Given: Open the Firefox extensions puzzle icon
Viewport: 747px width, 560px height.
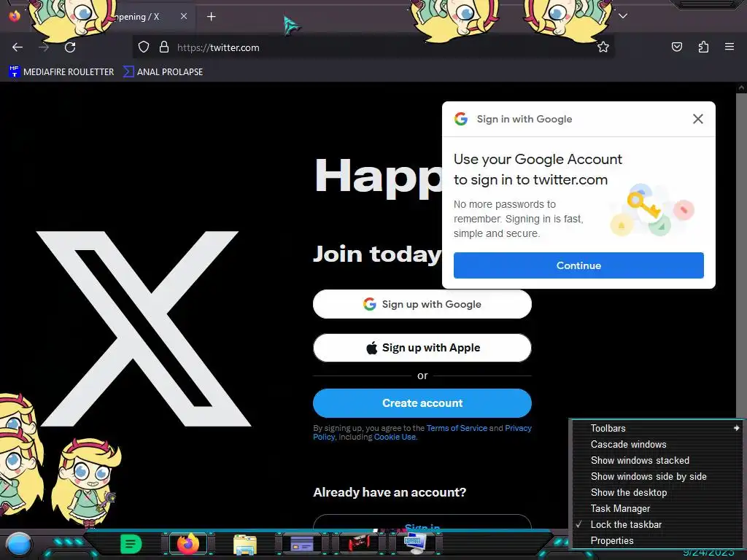Looking at the screenshot, I should (x=703, y=47).
